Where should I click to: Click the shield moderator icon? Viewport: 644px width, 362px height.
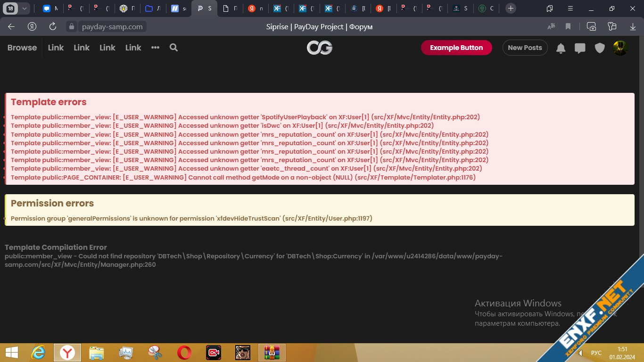599,48
